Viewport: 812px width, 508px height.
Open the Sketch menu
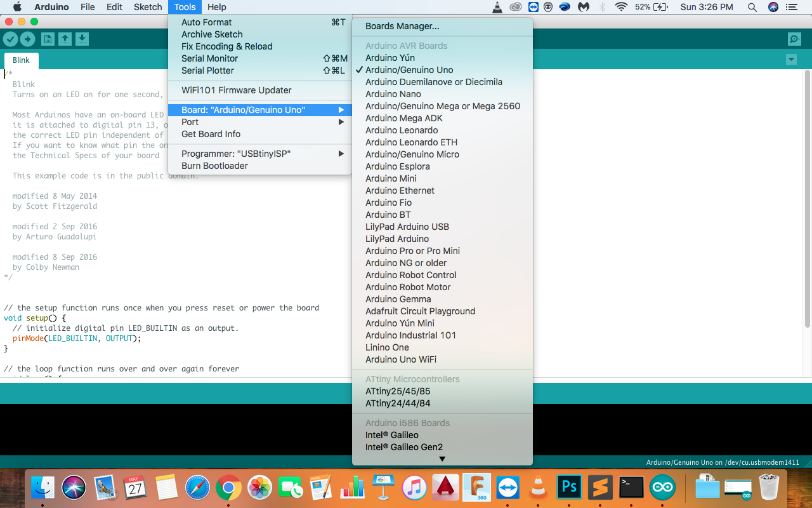(148, 7)
